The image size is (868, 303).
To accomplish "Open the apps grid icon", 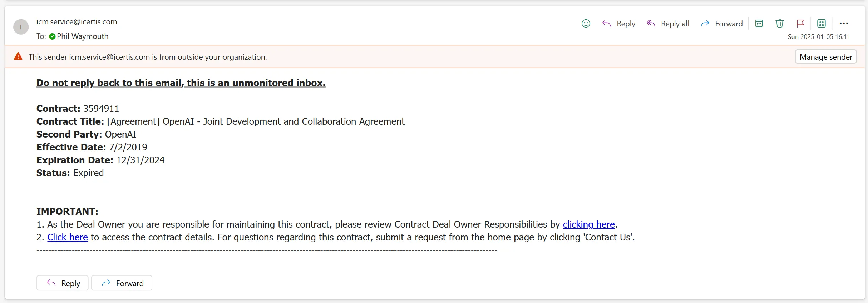I will pyautogui.click(x=822, y=24).
